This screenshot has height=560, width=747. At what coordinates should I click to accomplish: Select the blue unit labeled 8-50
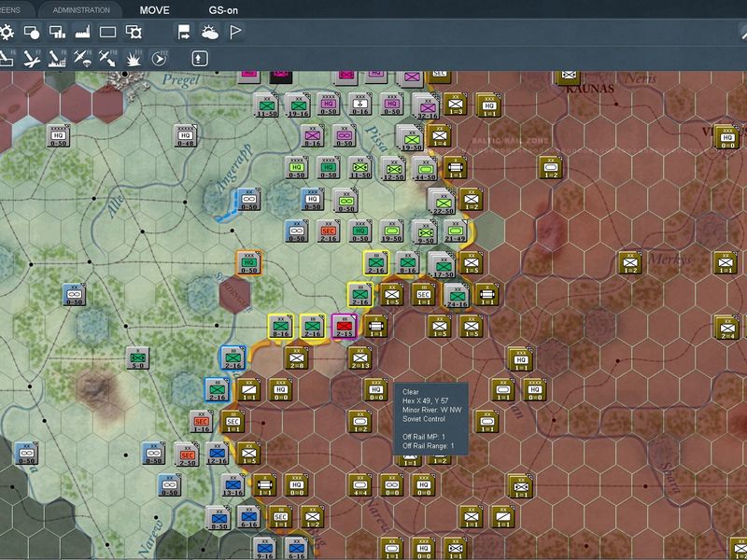(218, 519)
